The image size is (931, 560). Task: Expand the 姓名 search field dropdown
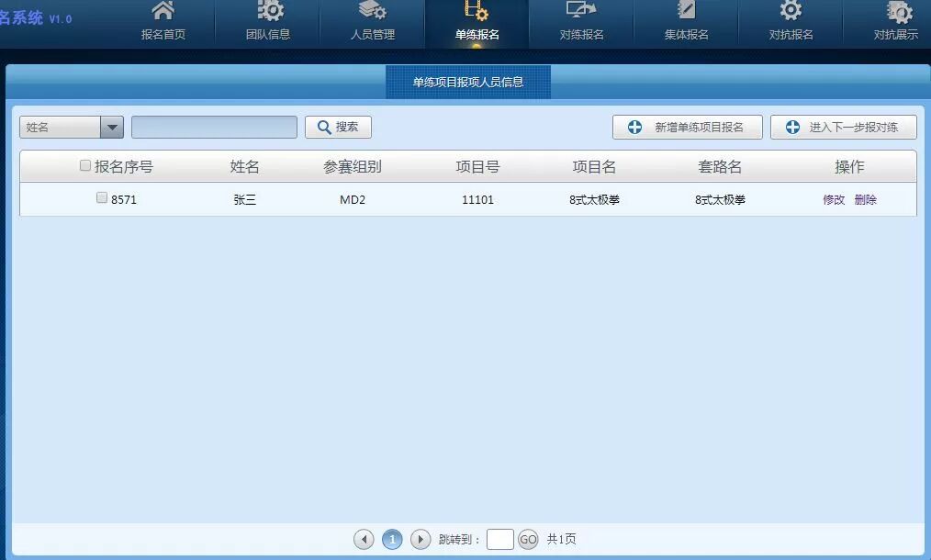[112, 128]
